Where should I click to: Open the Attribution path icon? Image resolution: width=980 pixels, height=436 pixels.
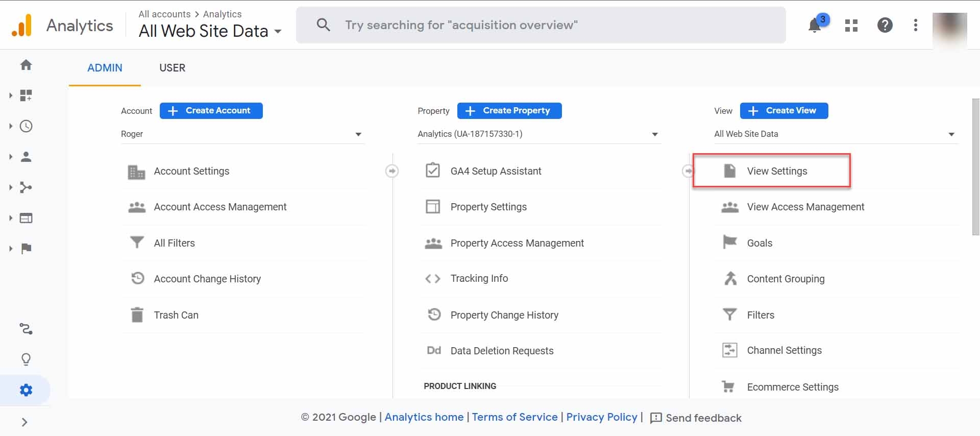point(26,329)
